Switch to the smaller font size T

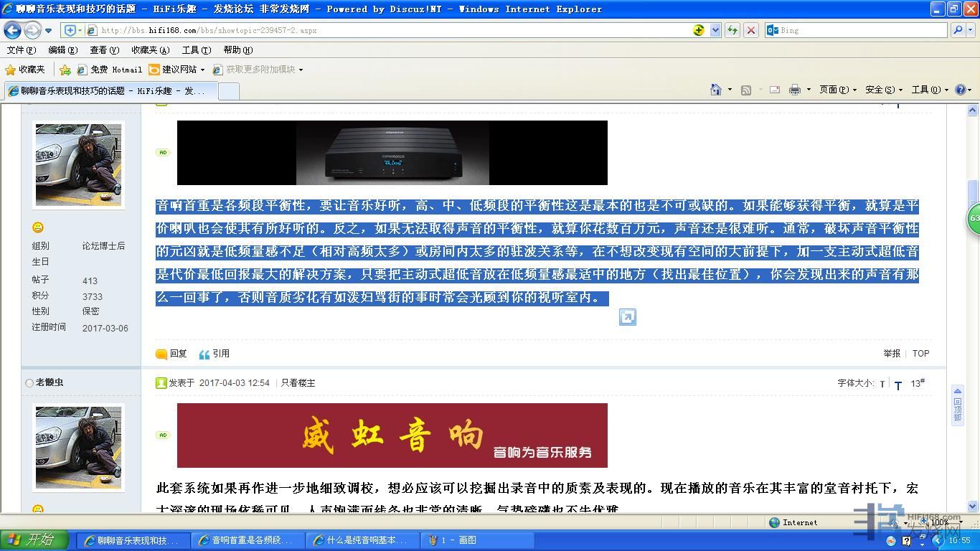(x=882, y=384)
